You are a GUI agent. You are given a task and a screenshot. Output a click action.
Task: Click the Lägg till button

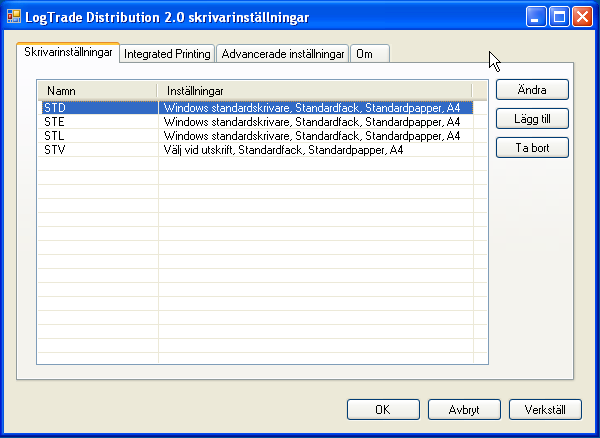point(532,119)
